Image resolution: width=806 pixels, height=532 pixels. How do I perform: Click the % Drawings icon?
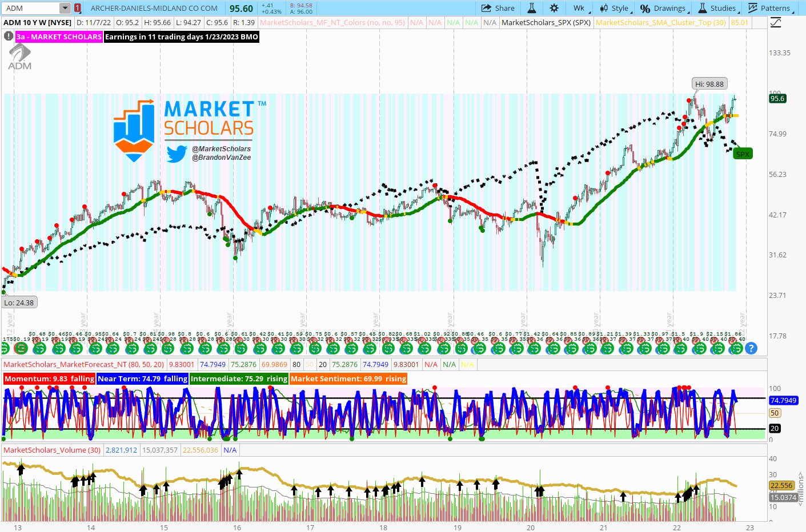coord(644,8)
